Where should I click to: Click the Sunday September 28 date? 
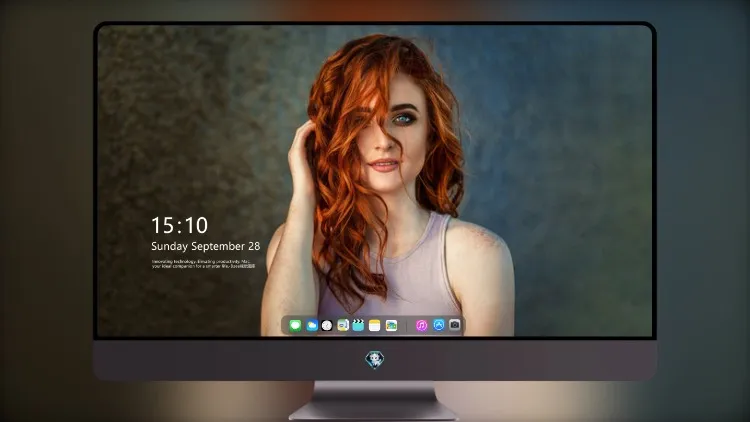point(206,246)
